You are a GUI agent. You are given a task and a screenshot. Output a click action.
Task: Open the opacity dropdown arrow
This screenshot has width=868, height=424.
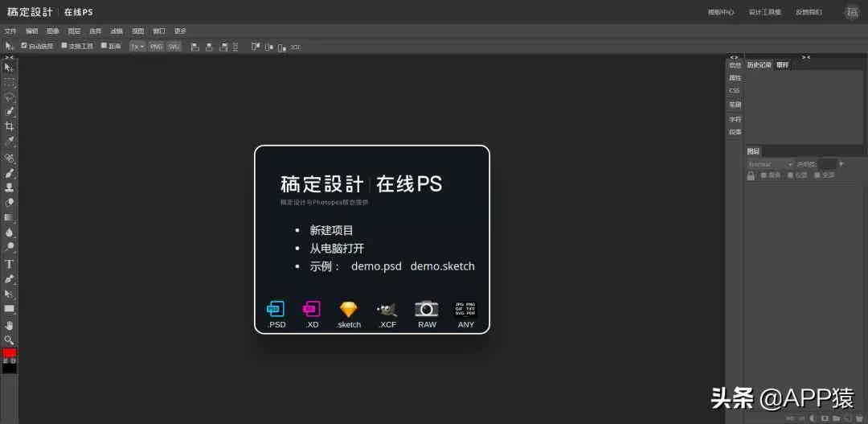point(841,164)
